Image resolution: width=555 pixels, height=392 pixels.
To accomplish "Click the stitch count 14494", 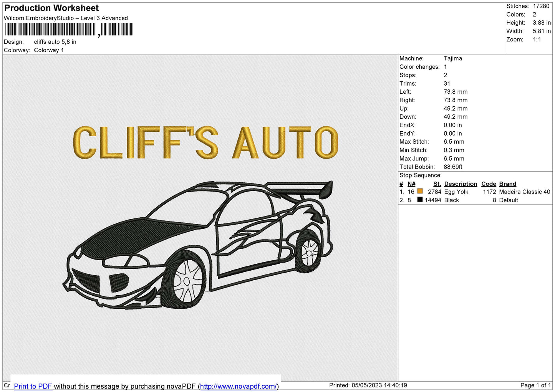I will tap(433, 200).
